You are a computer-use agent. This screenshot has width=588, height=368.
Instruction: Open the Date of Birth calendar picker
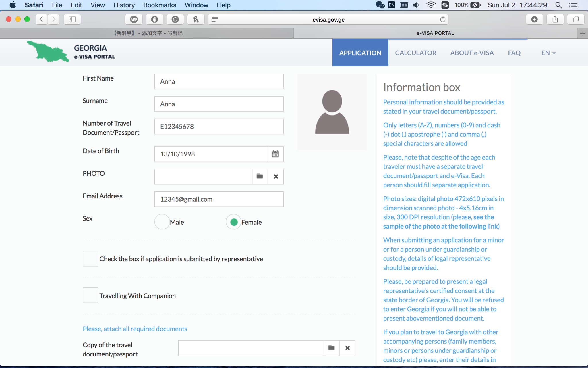(275, 154)
